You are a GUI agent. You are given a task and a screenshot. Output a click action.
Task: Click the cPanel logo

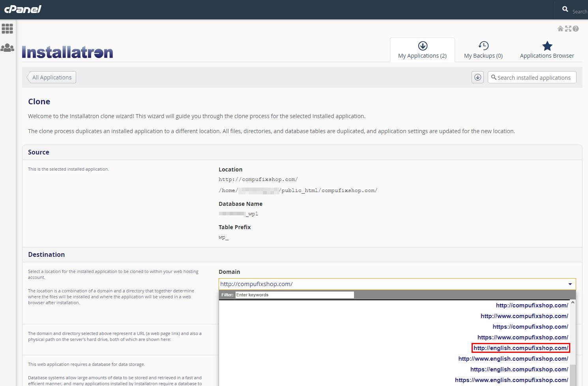point(22,9)
